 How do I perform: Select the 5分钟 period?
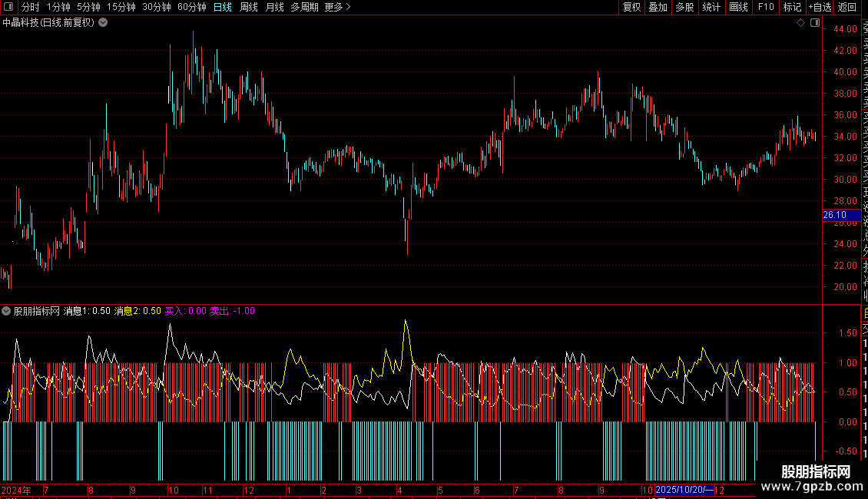pyautogui.click(x=88, y=7)
